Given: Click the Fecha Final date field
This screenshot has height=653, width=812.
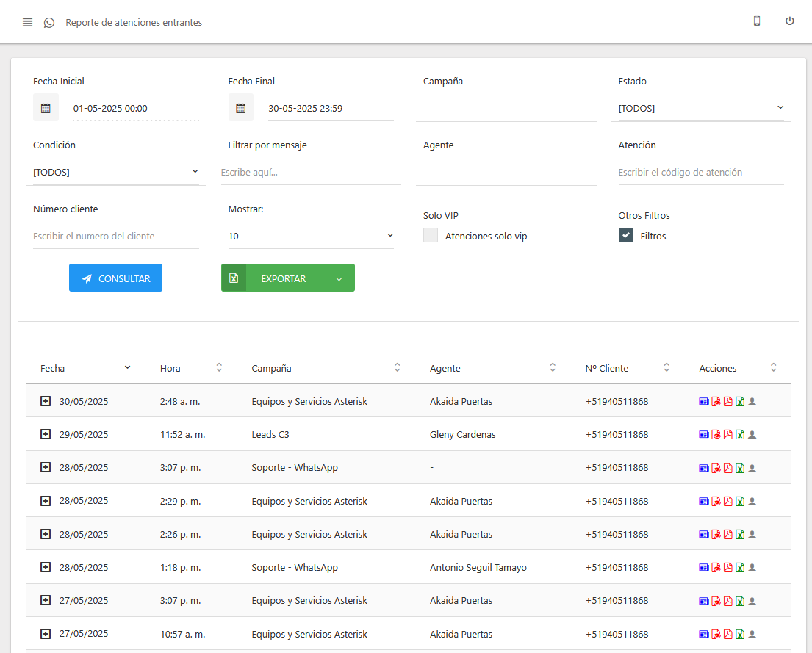Looking at the screenshot, I should pos(331,108).
